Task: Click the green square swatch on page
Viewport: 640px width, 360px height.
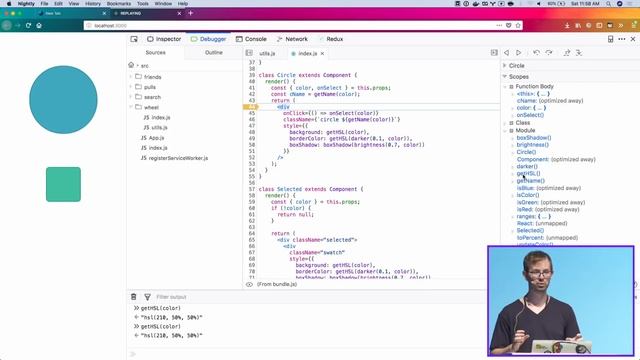Action: [63, 184]
